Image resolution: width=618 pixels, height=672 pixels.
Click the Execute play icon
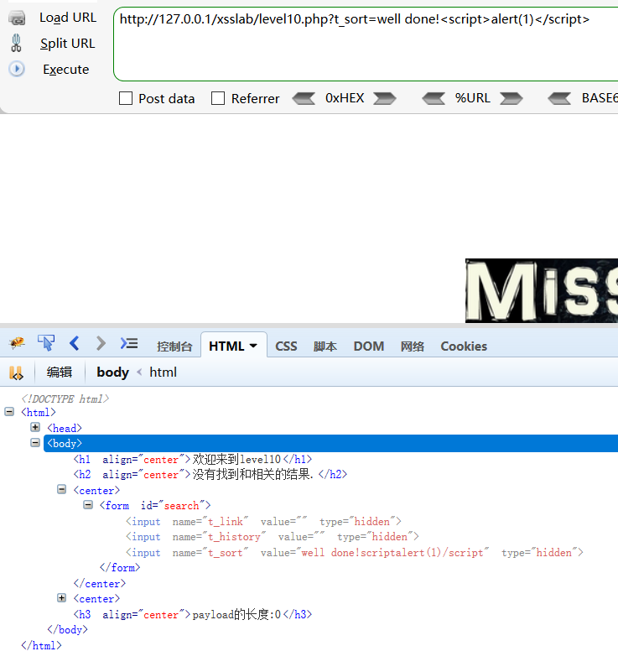coord(17,69)
